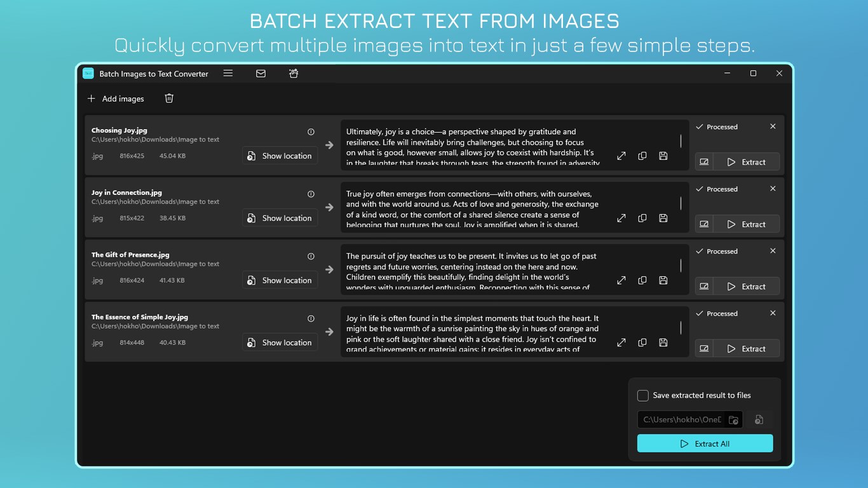Extract text from Joy in Connection.jpg

(746, 224)
